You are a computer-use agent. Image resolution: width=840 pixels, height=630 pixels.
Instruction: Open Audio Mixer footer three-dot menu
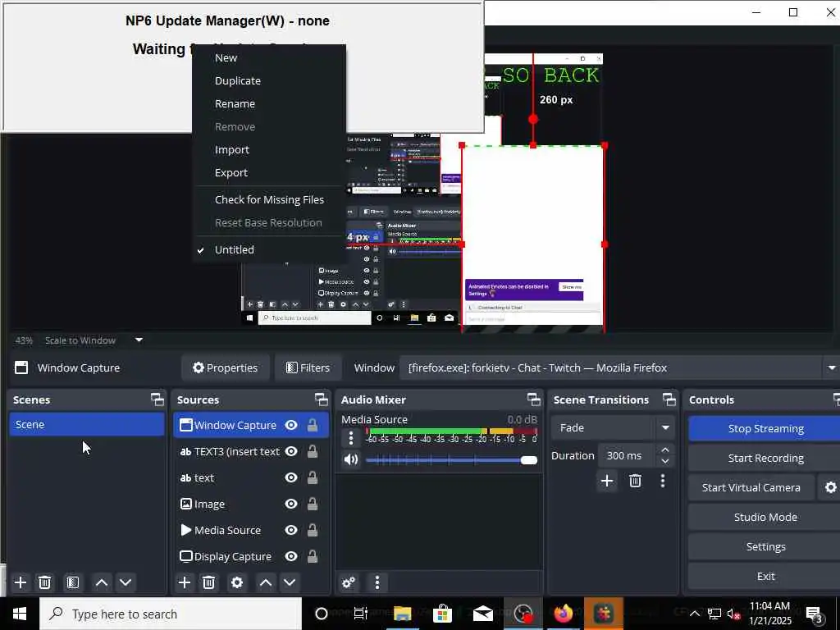coord(377,582)
